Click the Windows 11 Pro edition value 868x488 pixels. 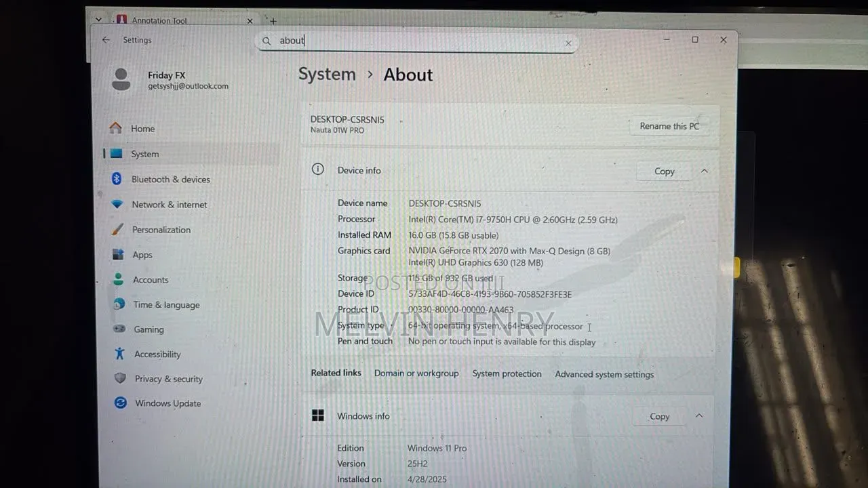(x=437, y=448)
